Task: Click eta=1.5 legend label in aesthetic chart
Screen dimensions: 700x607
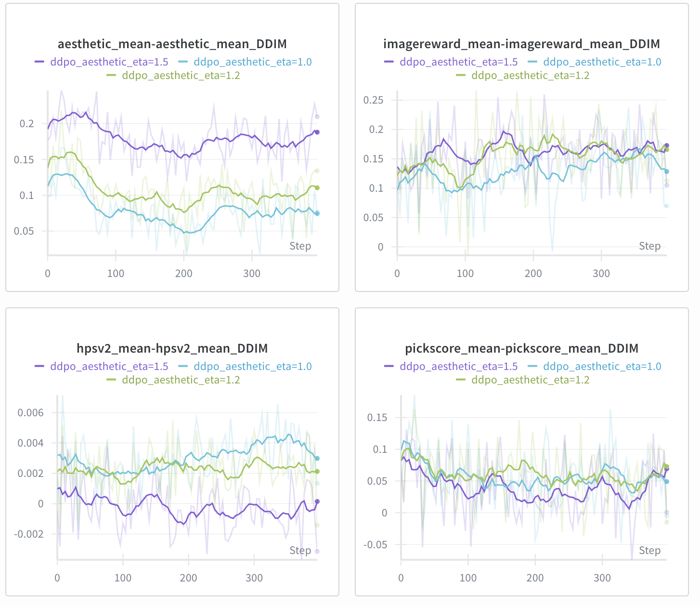Action: [x=109, y=62]
